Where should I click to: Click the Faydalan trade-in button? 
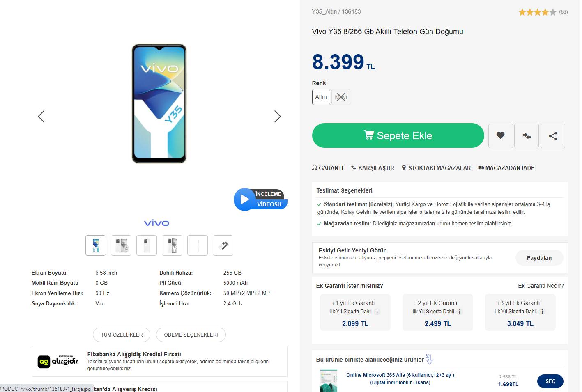pyautogui.click(x=539, y=258)
